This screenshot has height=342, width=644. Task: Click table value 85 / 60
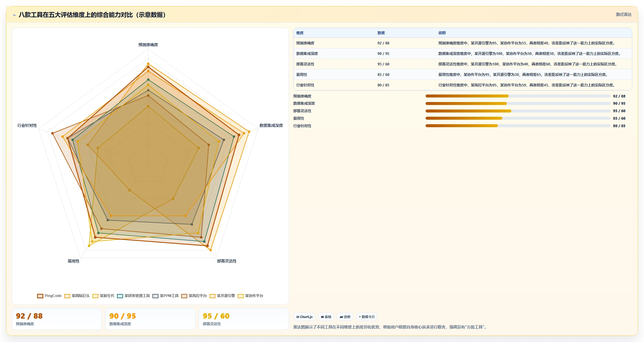[x=383, y=75]
